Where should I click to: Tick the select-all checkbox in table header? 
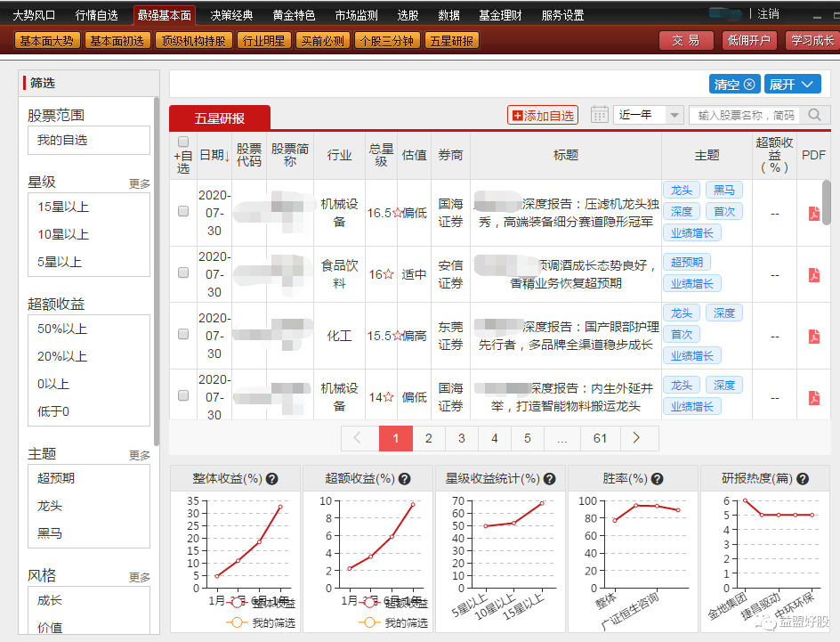pos(183,142)
